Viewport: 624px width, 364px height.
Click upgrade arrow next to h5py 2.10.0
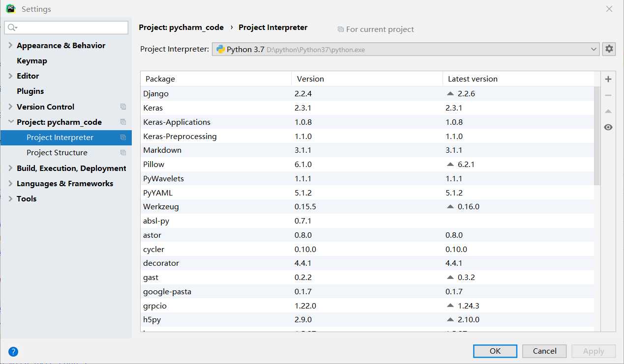pos(450,319)
